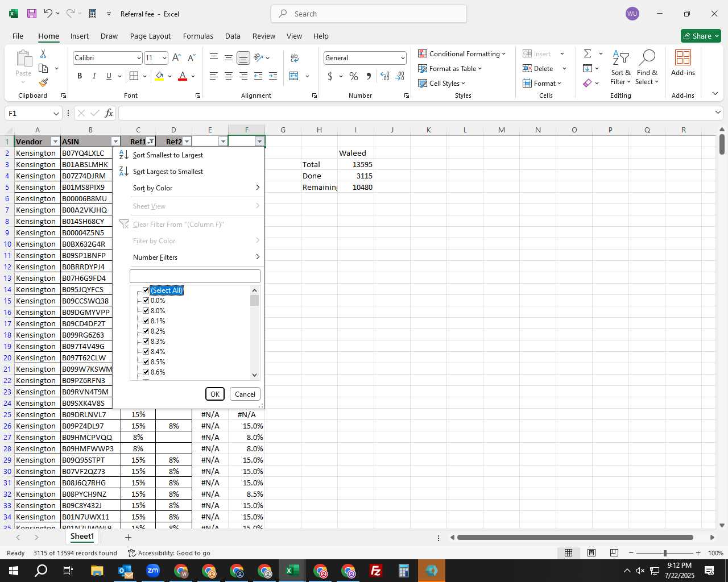Viewport: 728px width, 582px height.
Task: Open column E filter dropdown
Action: [x=223, y=142]
